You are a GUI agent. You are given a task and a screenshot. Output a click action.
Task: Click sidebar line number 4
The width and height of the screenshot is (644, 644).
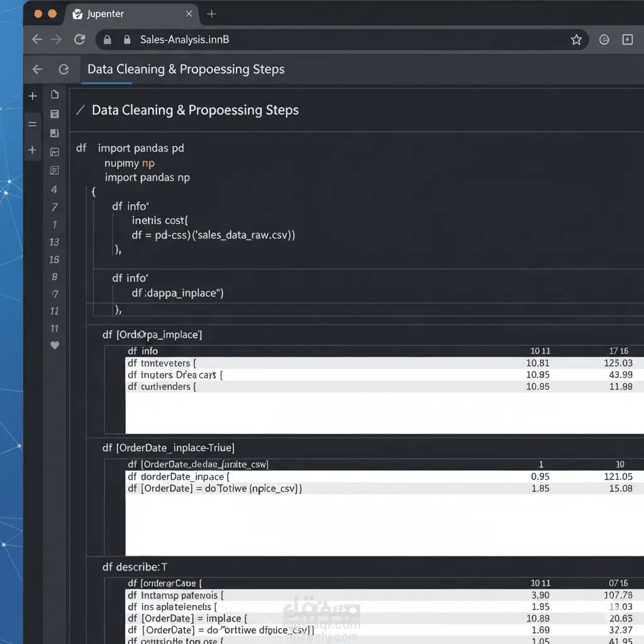54,189
